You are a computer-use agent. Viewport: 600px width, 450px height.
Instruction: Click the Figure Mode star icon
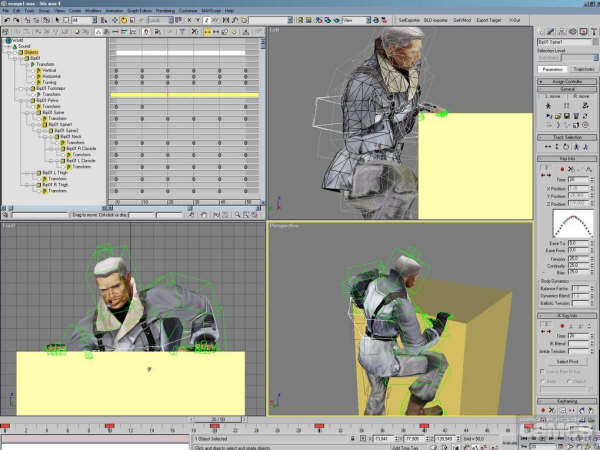click(x=548, y=106)
